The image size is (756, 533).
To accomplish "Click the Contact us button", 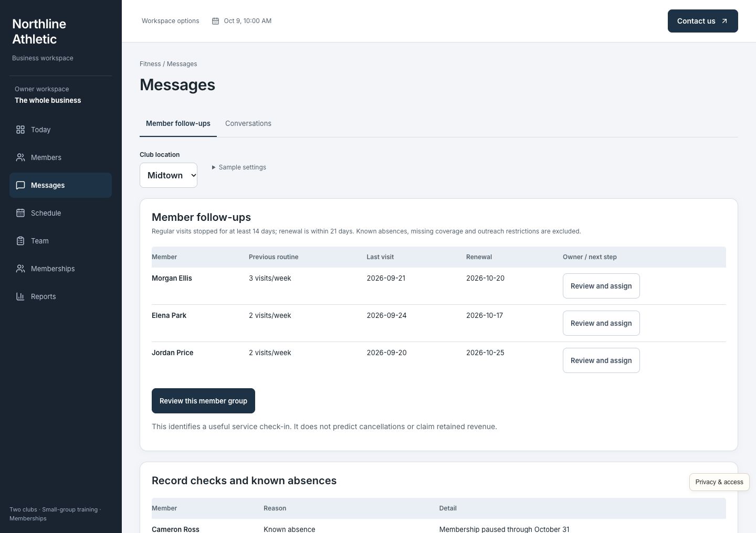I will coord(703,21).
